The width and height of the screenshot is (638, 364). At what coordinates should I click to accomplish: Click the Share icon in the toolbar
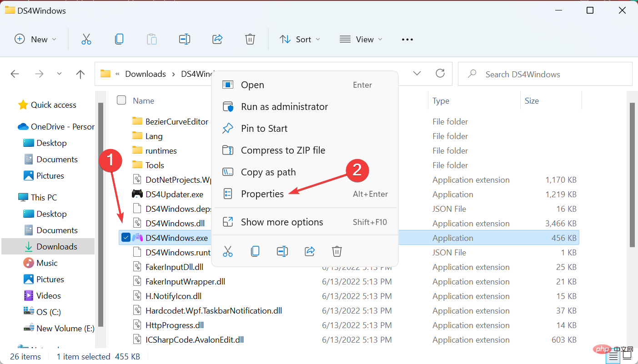(x=217, y=40)
